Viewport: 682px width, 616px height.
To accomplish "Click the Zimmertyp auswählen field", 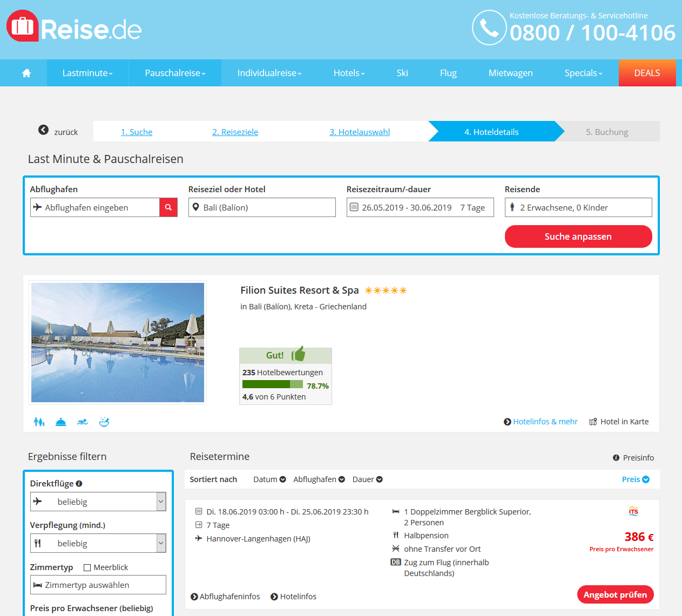I will pos(98,585).
